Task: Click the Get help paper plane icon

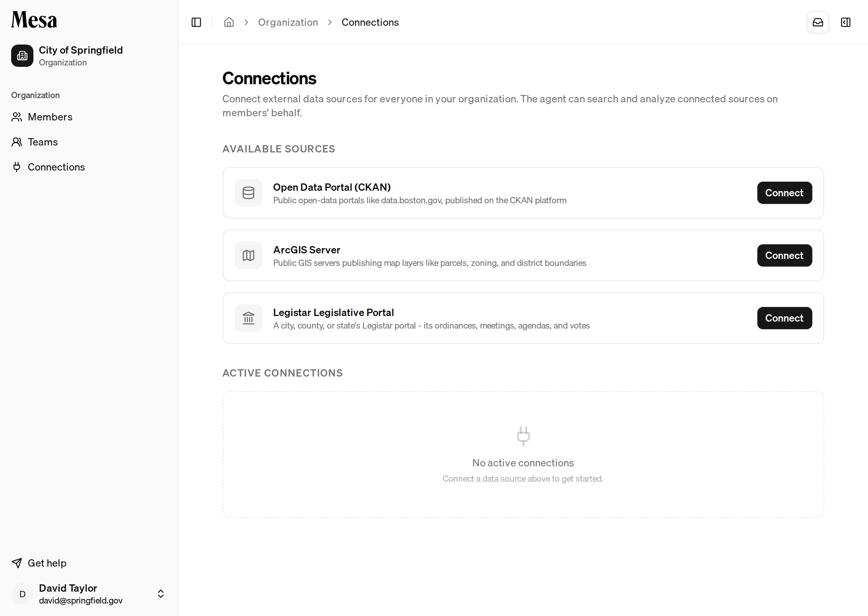Action: [17, 563]
